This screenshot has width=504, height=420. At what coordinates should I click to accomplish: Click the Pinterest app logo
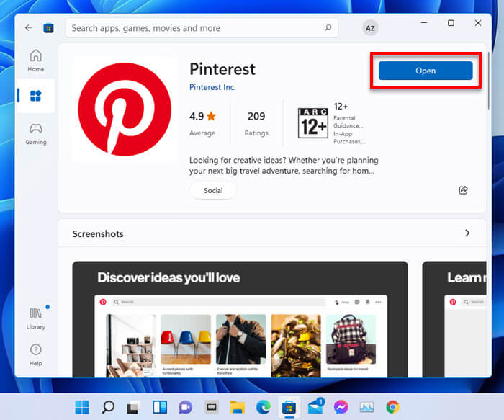tap(125, 110)
